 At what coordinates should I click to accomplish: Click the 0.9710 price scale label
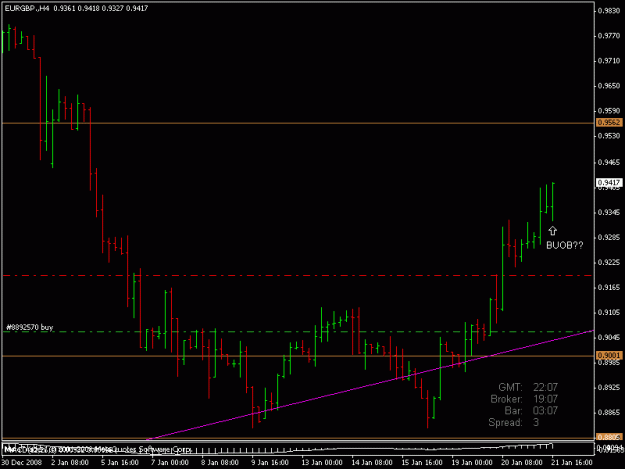click(609, 61)
